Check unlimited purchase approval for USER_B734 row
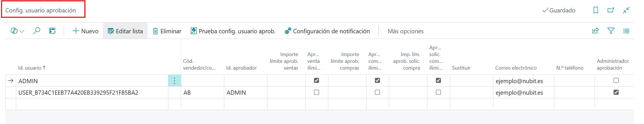Screen dimensions: 644x124 (377, 92)
